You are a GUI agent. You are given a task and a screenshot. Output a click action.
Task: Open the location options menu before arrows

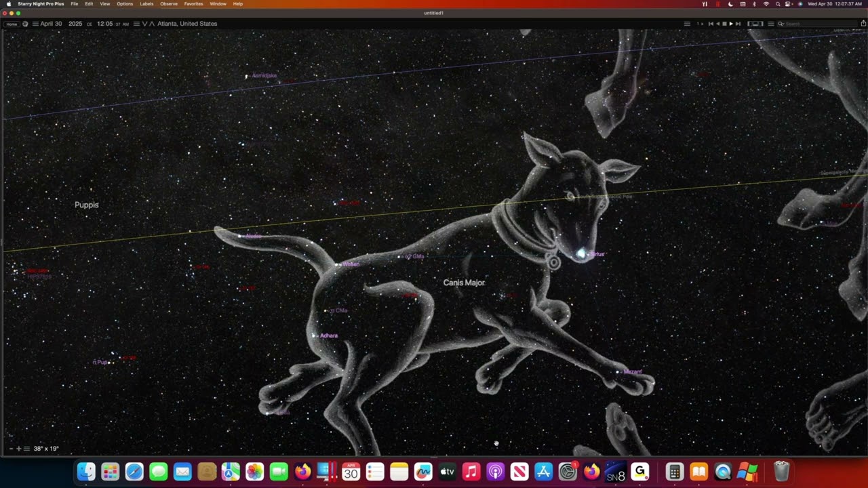pos(136,24)
